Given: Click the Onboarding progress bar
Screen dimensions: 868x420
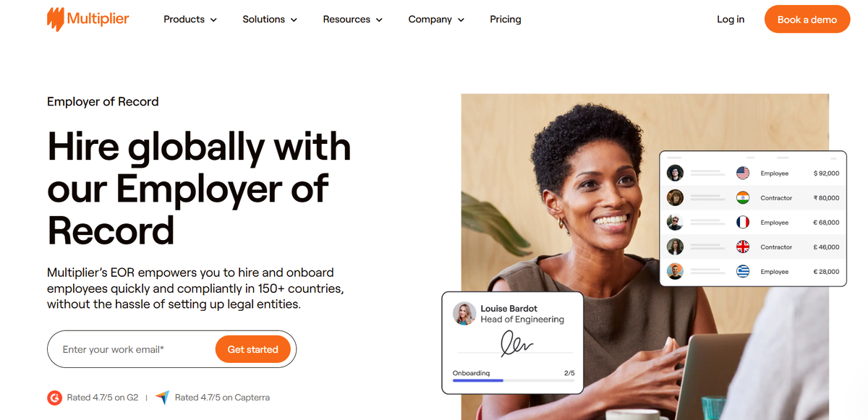Looking at the screenshot, I should coord(514,380).
